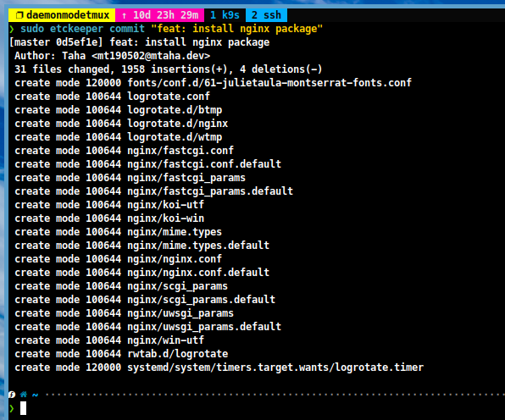
Task: Click the email mt190502@mtaha.dev
Action: click(151, 56)
